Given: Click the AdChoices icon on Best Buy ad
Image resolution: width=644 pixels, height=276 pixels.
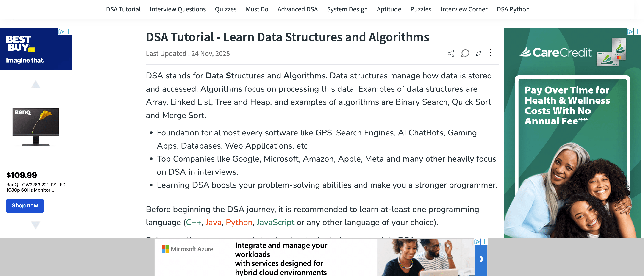Looking at the screenshot, I should click(x=61, y=32).
